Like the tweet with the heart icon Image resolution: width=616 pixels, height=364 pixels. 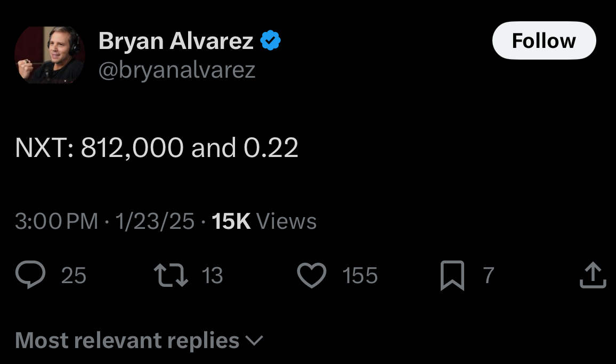coord(311,276)
